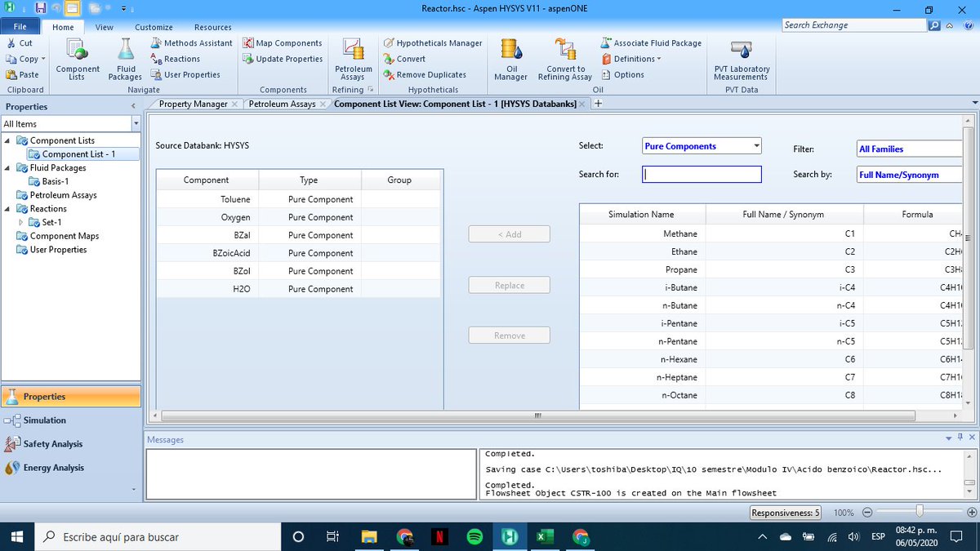980x551 pixels.
Task: Open Fluid Packages ribbon icon
Action: 125,59
